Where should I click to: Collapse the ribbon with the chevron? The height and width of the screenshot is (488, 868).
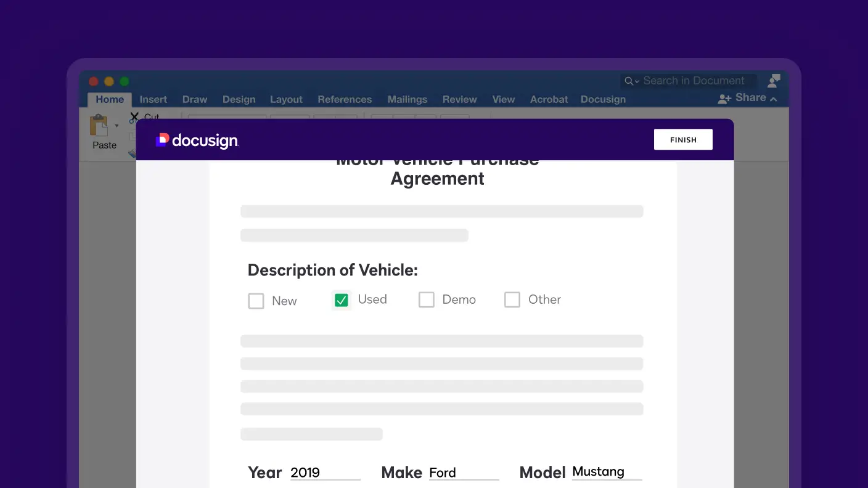tap(774, 99)
